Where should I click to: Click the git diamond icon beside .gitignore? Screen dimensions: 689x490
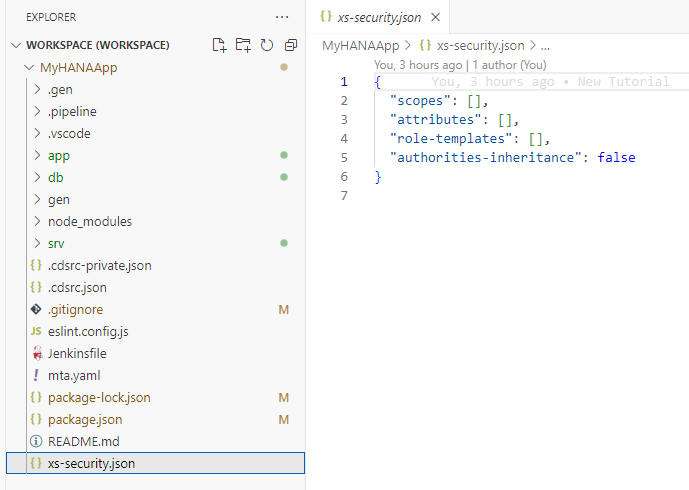tap(36, 309)
